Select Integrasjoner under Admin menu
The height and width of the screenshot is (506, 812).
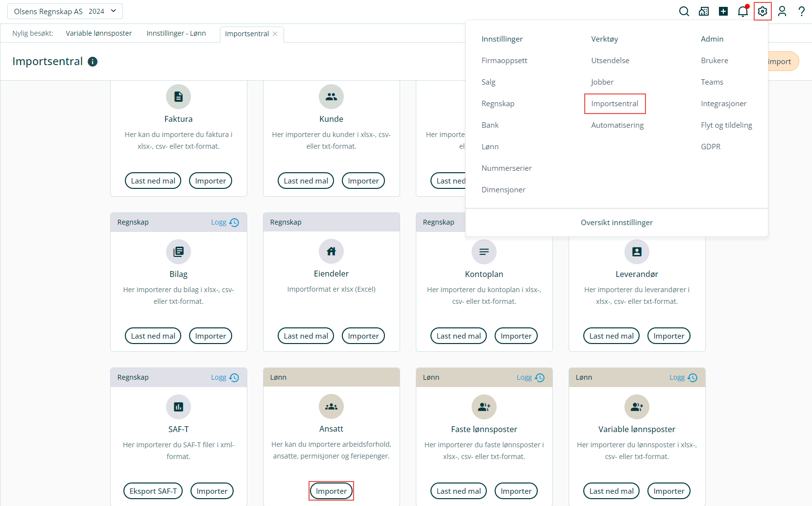click(x=723, y=104)
